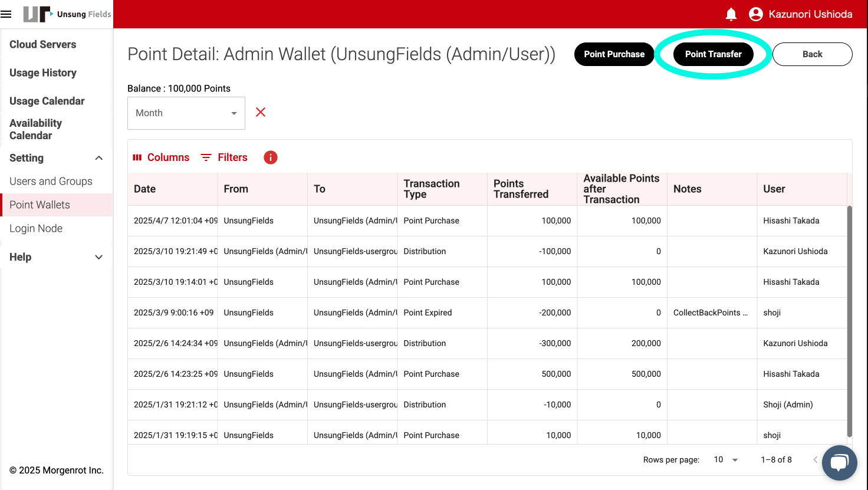868x490 pixels.
Task: Change the rows per page dropdown
Action: [x=726, y=460]
